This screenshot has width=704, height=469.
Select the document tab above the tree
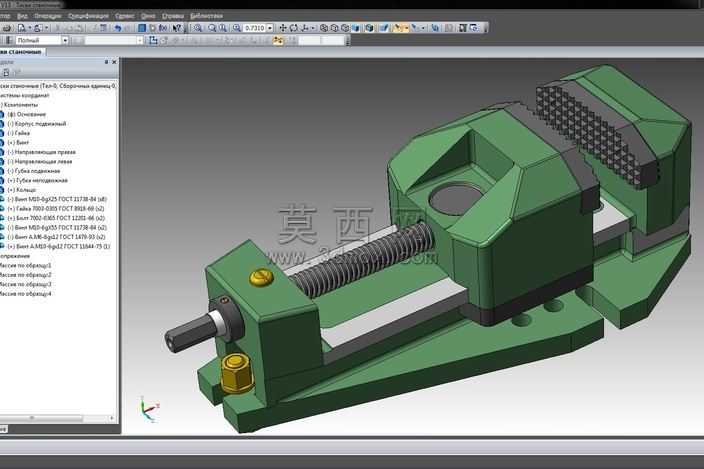(x=22, y=52)
